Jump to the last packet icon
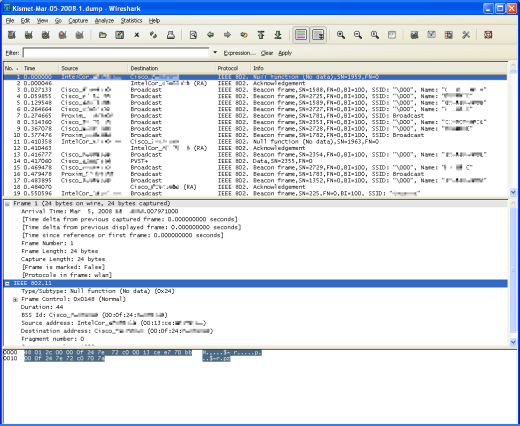Viewport: 520px width, 426px height. coord(278,35)
